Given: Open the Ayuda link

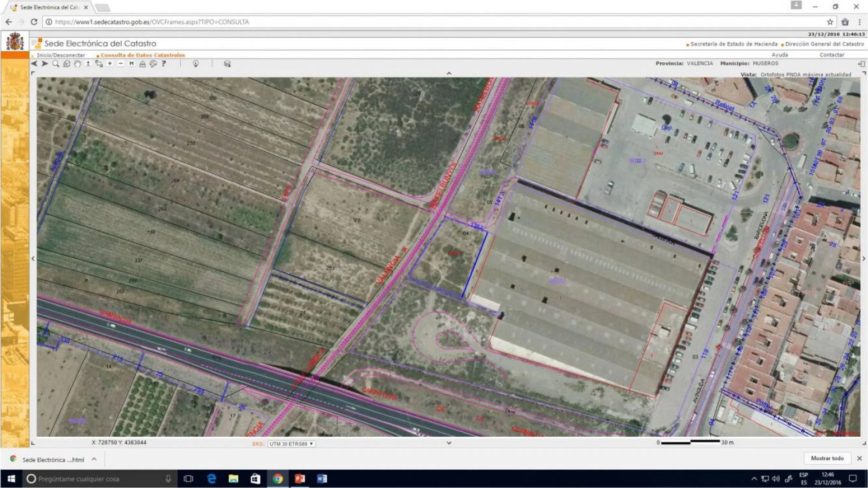Looking at the screenshot, I should pyautogui.click(x=779, y=55).
